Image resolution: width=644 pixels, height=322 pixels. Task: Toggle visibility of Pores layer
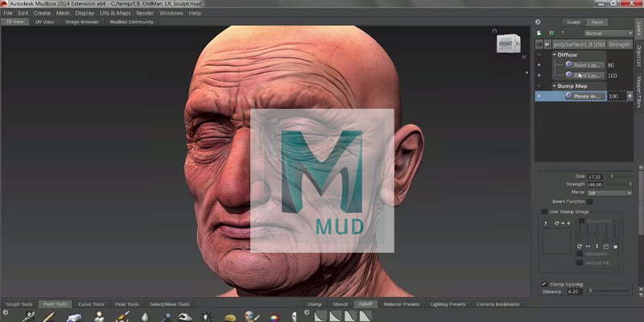[x=539, y=96]
